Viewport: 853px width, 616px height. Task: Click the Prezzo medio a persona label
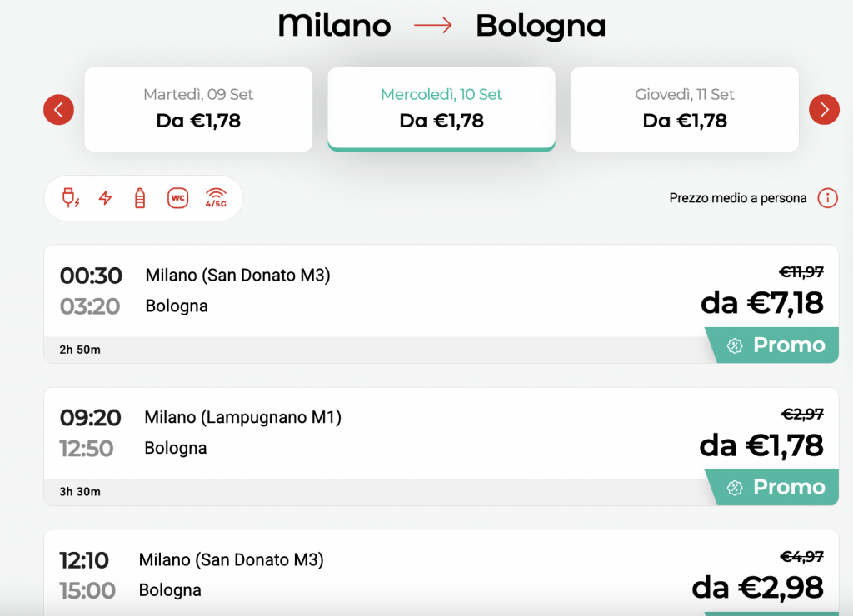pos(738,198)
